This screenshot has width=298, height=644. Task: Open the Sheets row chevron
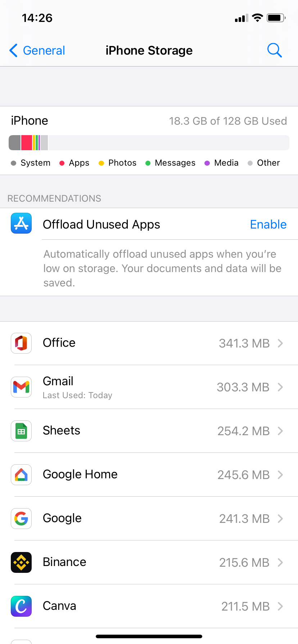pos(280,431)
